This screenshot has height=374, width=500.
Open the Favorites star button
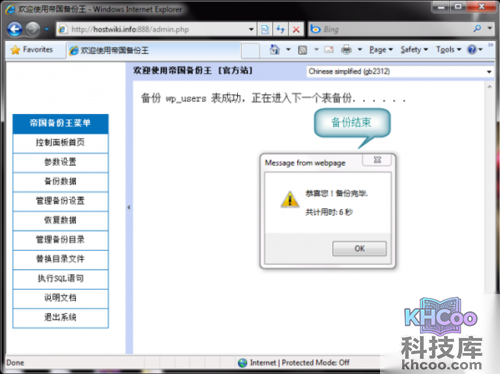coord(32,50)
